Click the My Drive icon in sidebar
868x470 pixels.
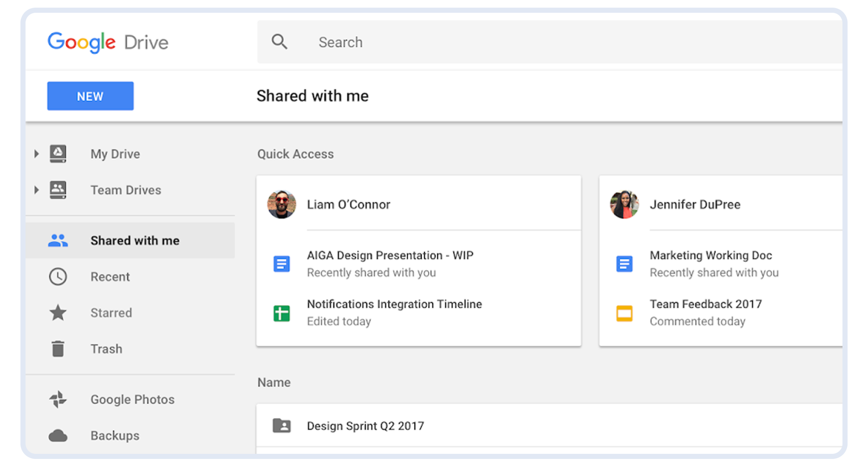click(58, 154)
